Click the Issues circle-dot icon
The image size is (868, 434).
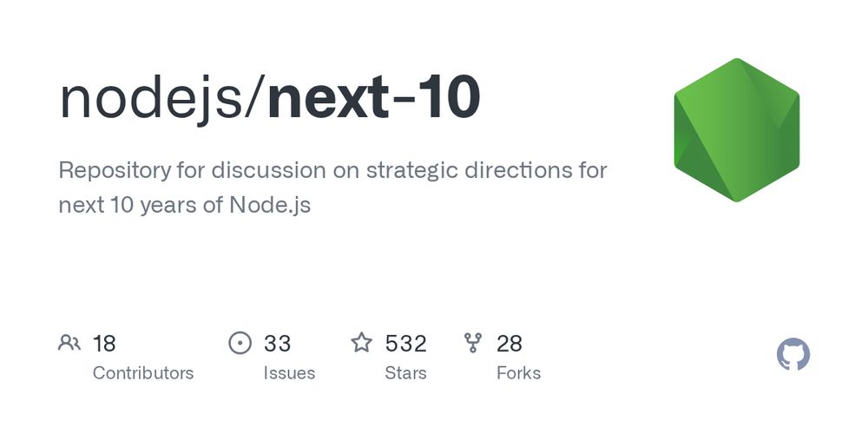240,343
